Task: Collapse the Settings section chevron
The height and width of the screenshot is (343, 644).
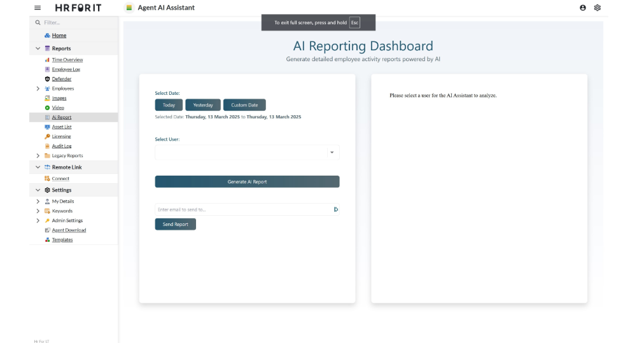Action: pyautogui.click(x=38, y=190)
